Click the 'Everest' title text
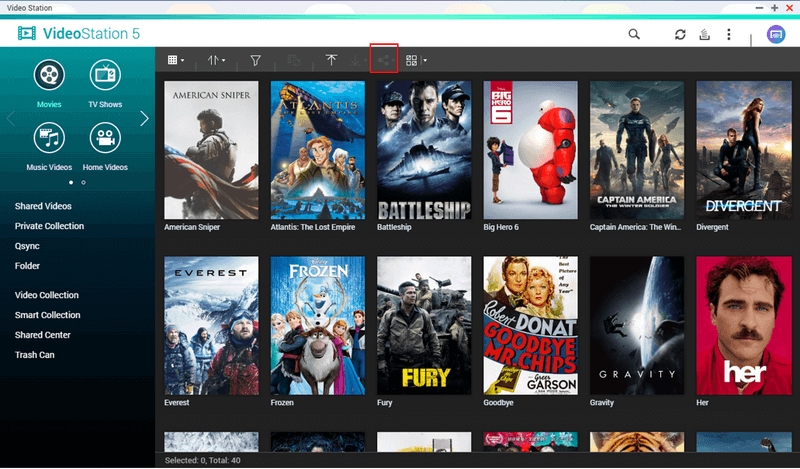800x469 pixels. [177, 403]
